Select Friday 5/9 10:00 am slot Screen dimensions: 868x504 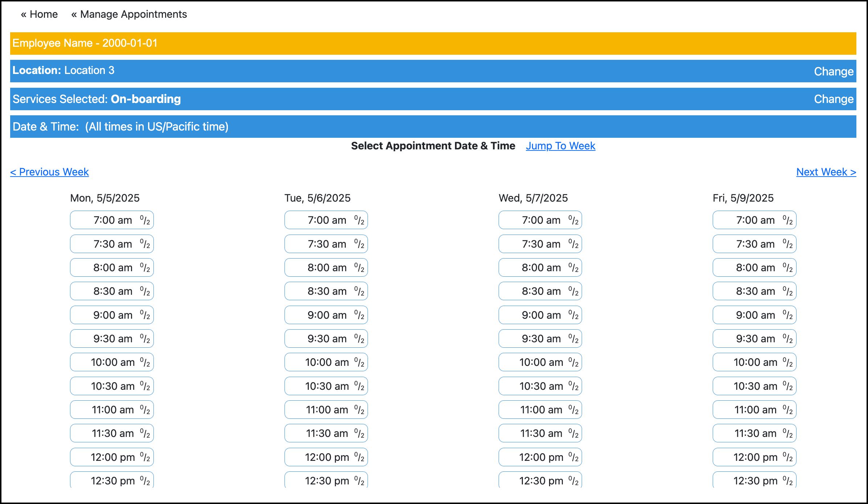[x=754, y=362]
